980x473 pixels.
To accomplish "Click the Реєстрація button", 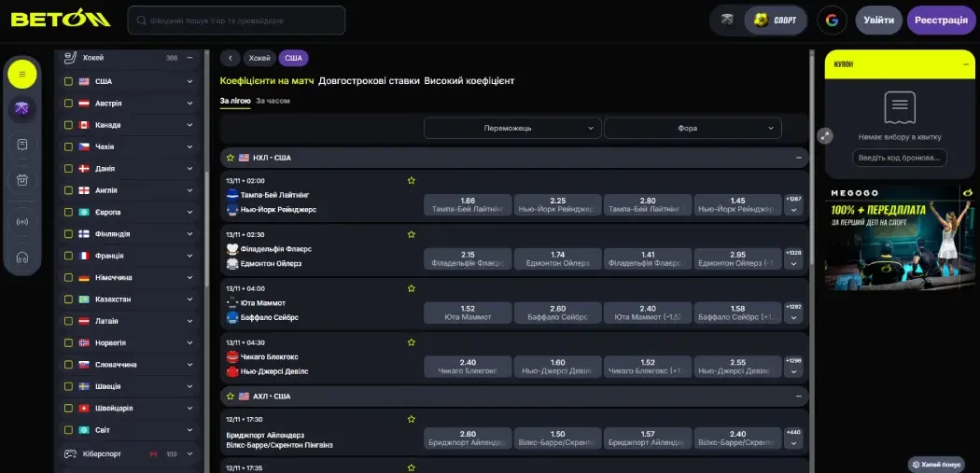I will [941, 20].
